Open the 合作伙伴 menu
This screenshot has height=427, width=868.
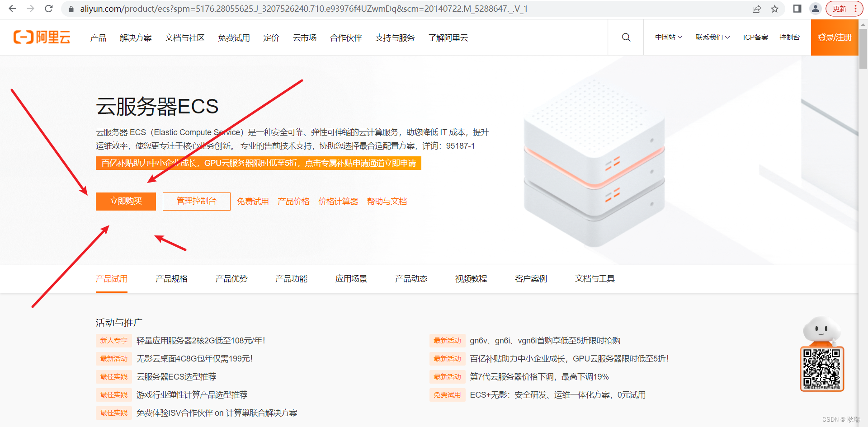click(x=346, y=38)
